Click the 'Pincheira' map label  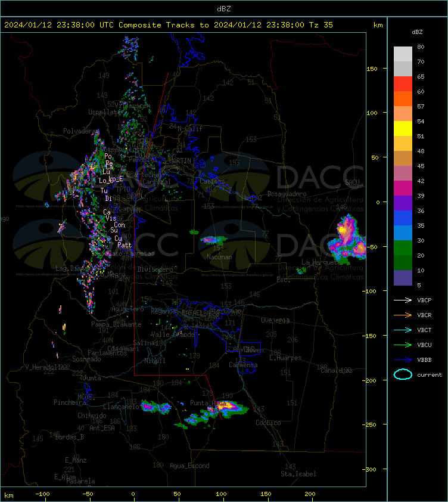click(x=70, y=402)
